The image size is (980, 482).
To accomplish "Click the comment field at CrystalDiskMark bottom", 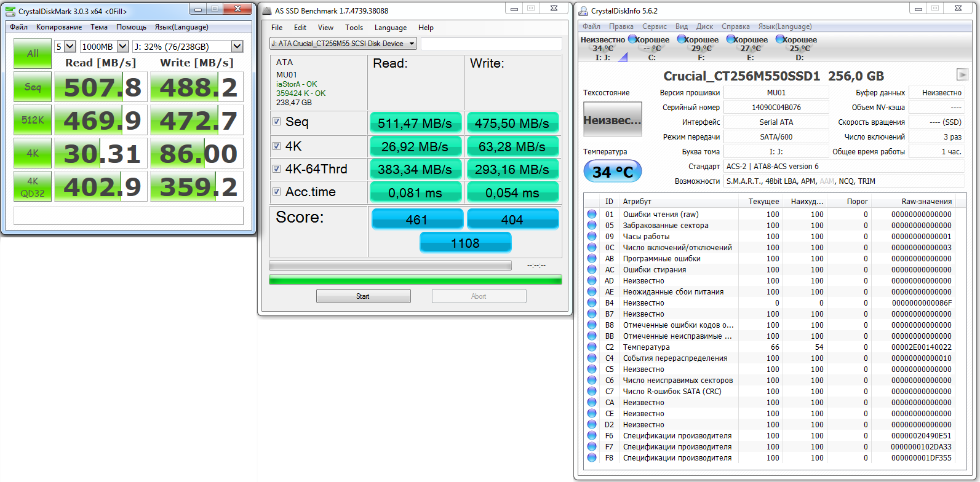I will (129, 216).
